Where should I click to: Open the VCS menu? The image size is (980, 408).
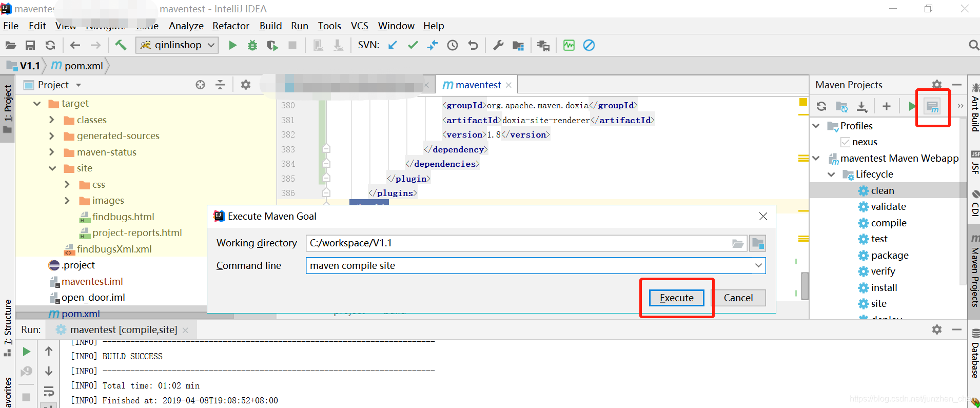click(360, 26)
